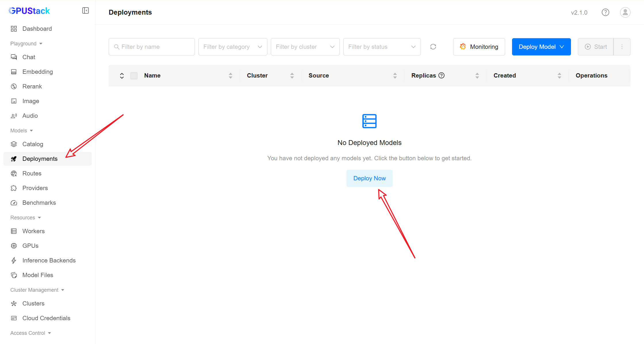
Task: Open the Deploy Model dropdown button
Action: pos(541,47)
